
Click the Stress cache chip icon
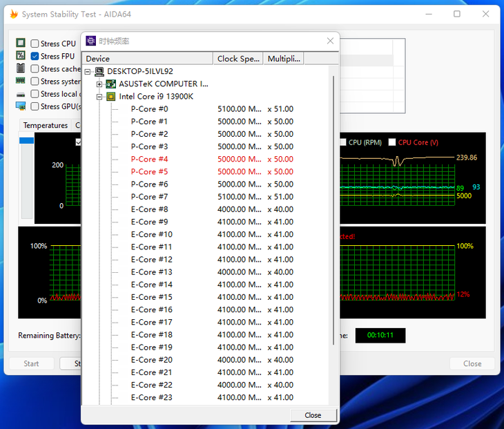(21, 68)
